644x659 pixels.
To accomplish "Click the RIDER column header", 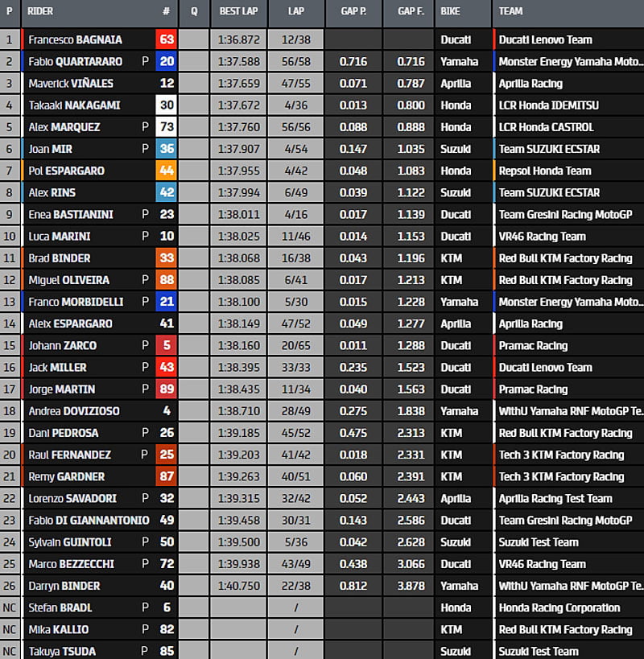I will [x=40, y=12].
